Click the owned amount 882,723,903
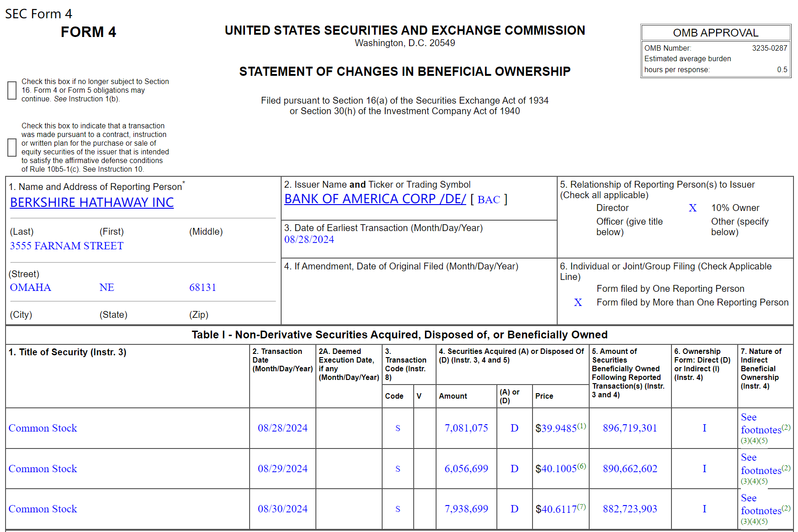This screenshot has height=532, width=798. coord(630,509)
